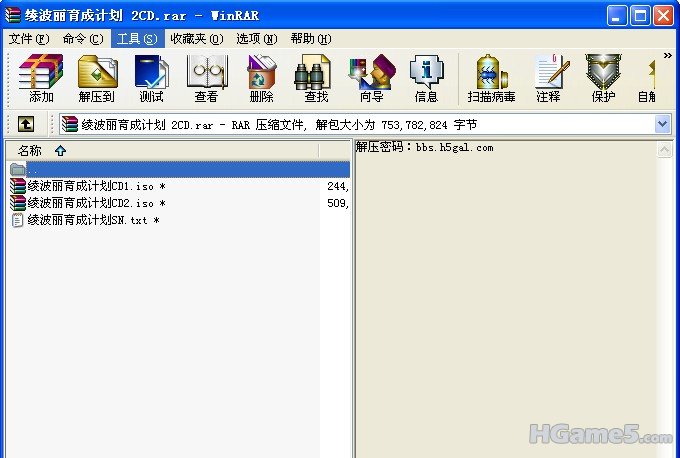Click the 244, size cell
This screenshot has height=458, width=680.
(x=338, y=186)
